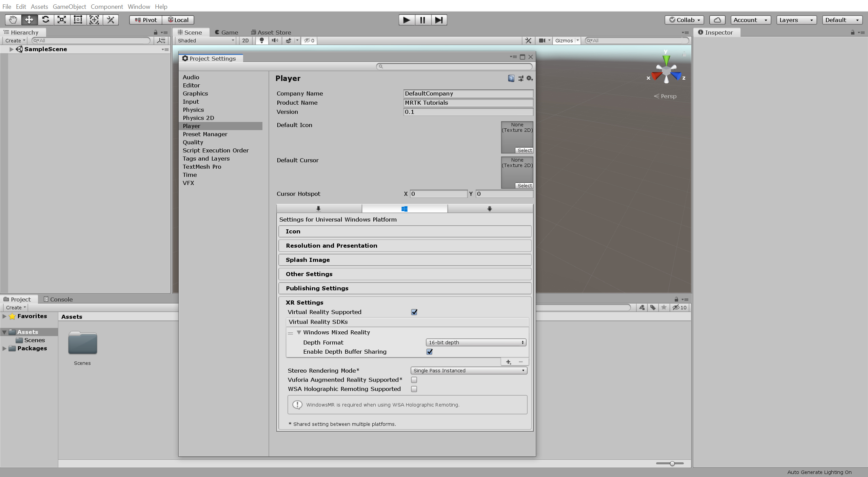Image resolution: width=868 pixels, height=477 pixels.
Task: Toggle Inspector panel lock icon
Action: [x=852, y=33]
